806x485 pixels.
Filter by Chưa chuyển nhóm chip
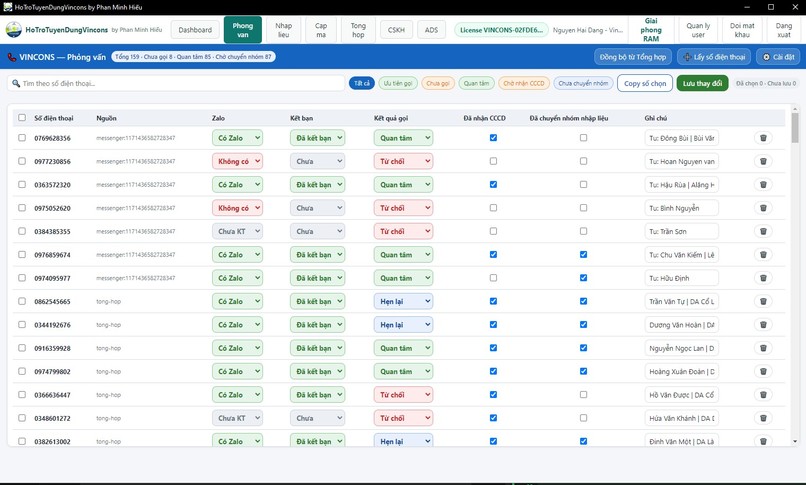(x=583, y=83)
